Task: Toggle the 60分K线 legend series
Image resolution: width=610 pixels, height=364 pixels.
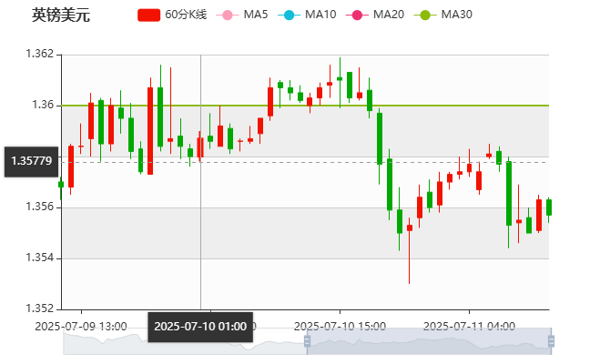Action: (x=172, y=15)
